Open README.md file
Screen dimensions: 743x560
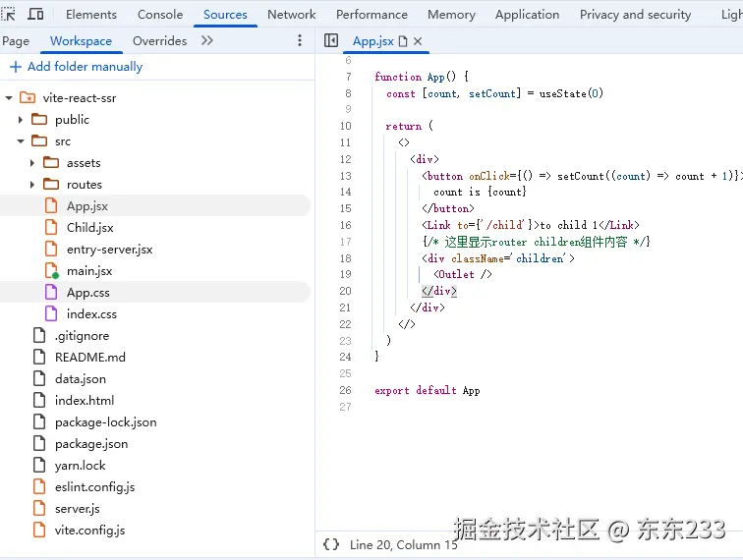click(x=90, y=358)
